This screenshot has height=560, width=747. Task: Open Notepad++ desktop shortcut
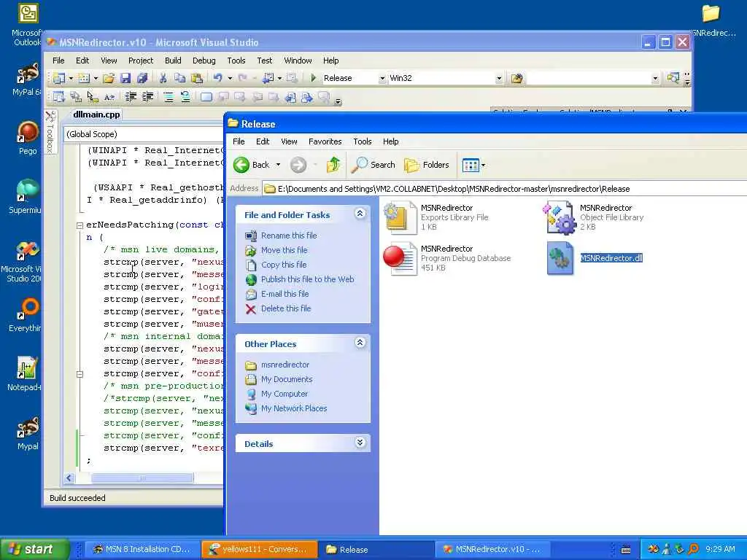point(28,373)
